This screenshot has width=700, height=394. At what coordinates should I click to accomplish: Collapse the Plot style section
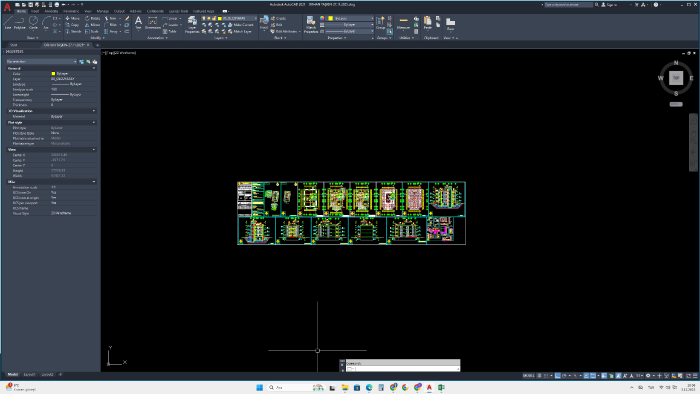(x=94, y=122)
